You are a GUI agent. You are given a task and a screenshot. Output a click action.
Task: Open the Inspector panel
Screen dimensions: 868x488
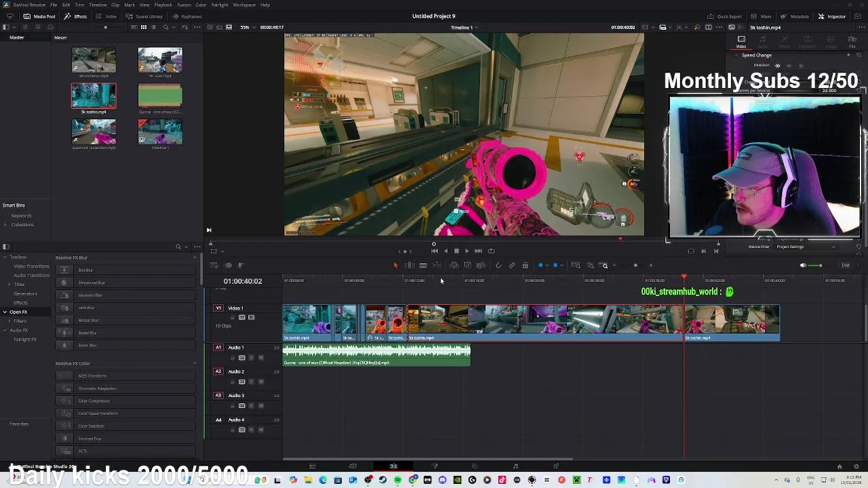(832, 16)
